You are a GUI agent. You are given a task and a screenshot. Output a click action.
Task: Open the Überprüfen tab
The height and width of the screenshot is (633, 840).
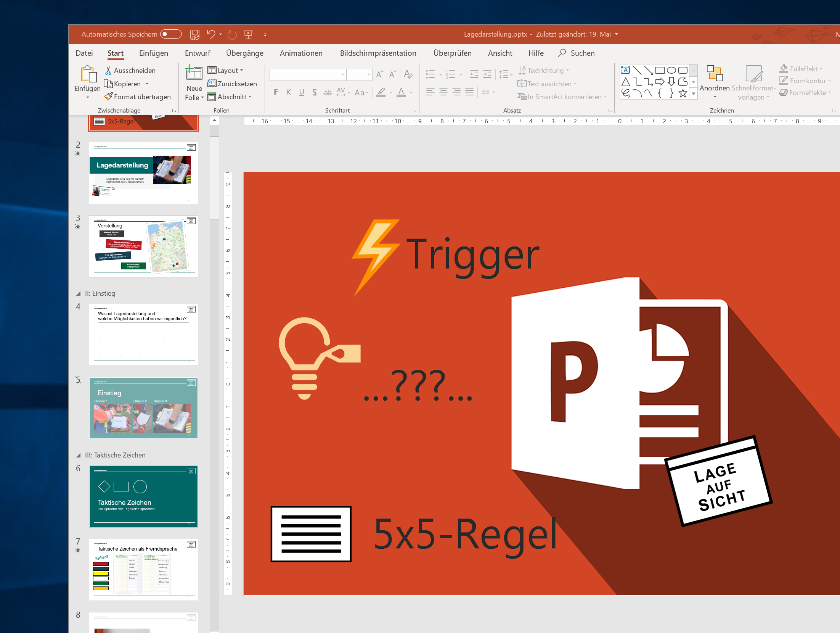point(452,53)
